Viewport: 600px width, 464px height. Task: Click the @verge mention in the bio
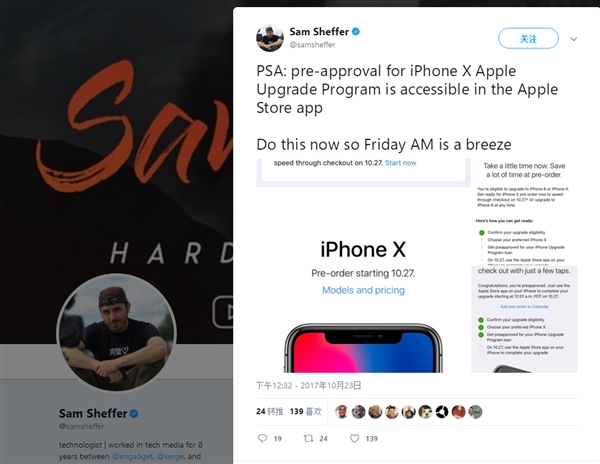[171, 456]
